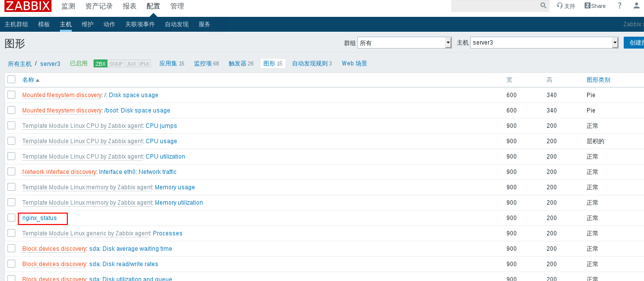Tick the Memory usage row checkbox
This screenshot has height=281, width=644.
point(11,187)
